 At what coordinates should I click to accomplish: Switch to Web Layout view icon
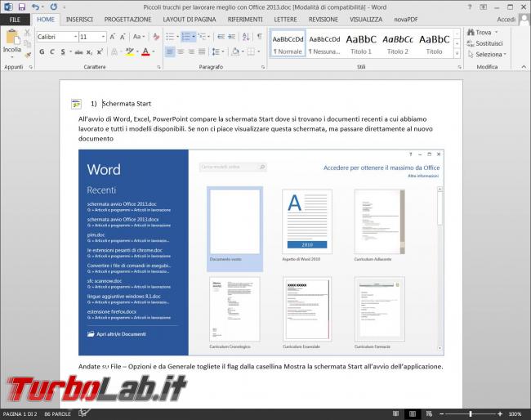click(x=429, y=414)
